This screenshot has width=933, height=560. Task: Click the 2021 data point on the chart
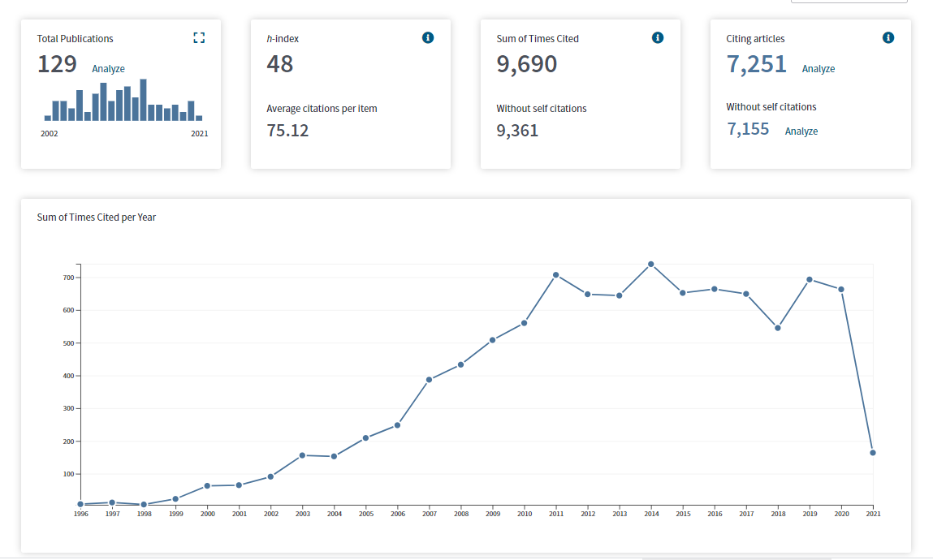(873, 453)
